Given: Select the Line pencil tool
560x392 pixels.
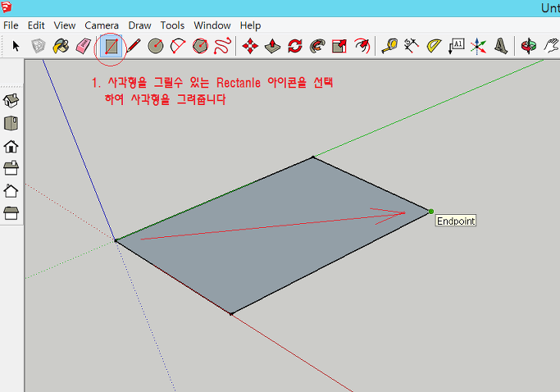Looking at the screenshot, I should click(x=133, y=46).
